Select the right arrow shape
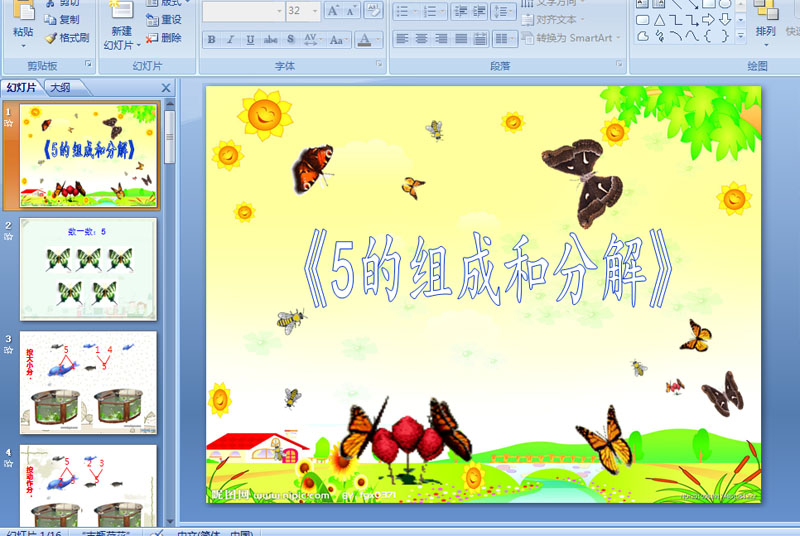Viewport: 800px width, 536px height. (x=708, y=20)
